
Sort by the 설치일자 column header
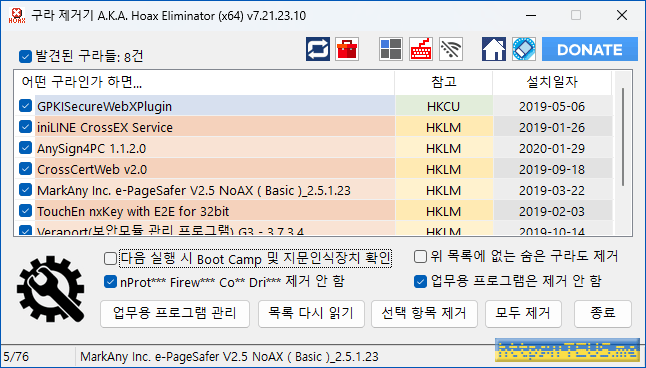[x=552, y=83]
